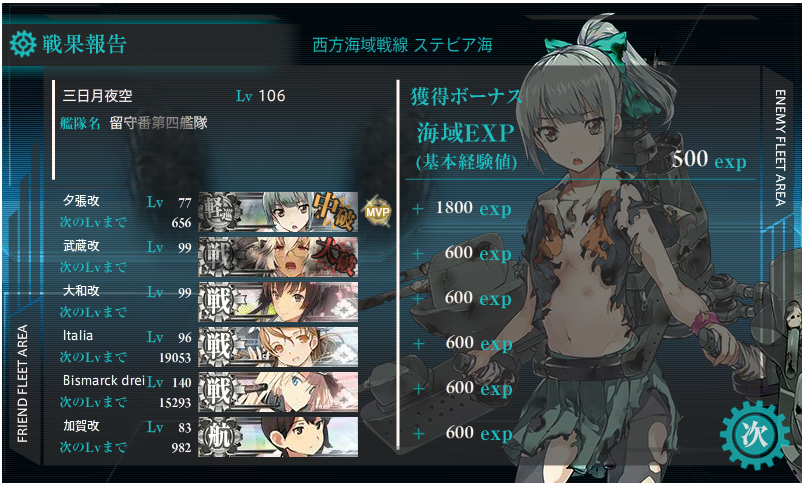Select the 大和改 ship banner
This screenshot has width=803, height=485.
pyautogui.click(x=278, y=302)
